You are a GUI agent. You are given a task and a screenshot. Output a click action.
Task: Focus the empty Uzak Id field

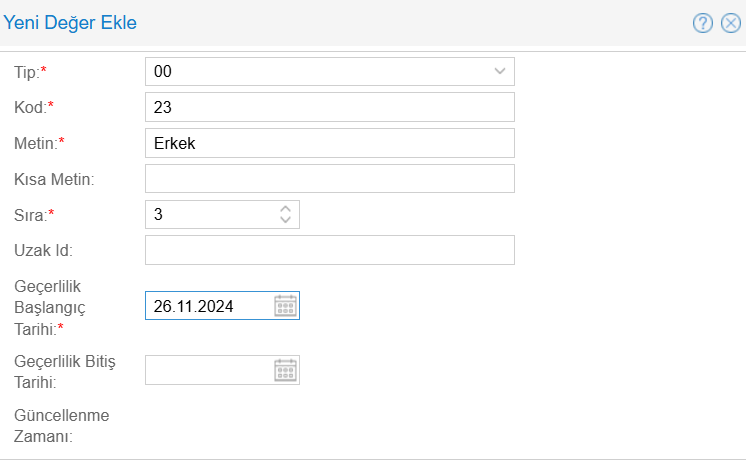330,250
